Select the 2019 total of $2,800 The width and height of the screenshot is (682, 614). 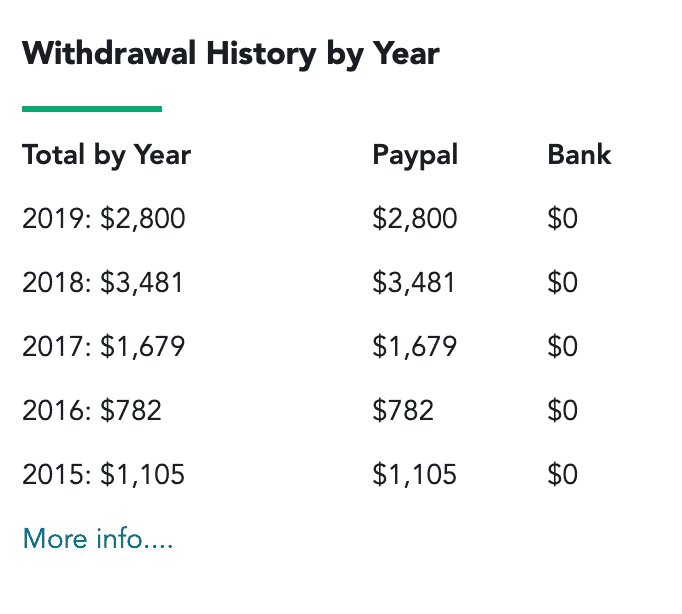104,218
